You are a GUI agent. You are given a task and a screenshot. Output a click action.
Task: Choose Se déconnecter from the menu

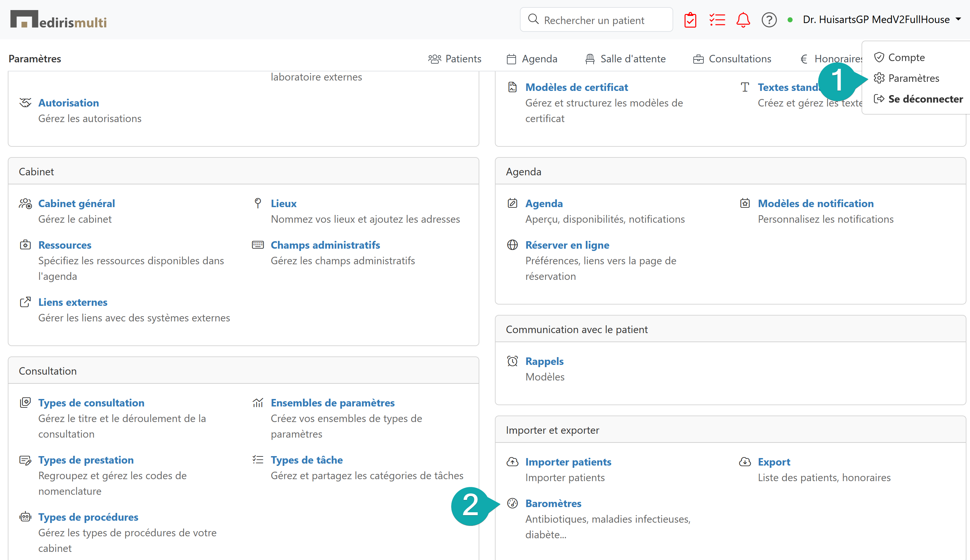point(925,99)
